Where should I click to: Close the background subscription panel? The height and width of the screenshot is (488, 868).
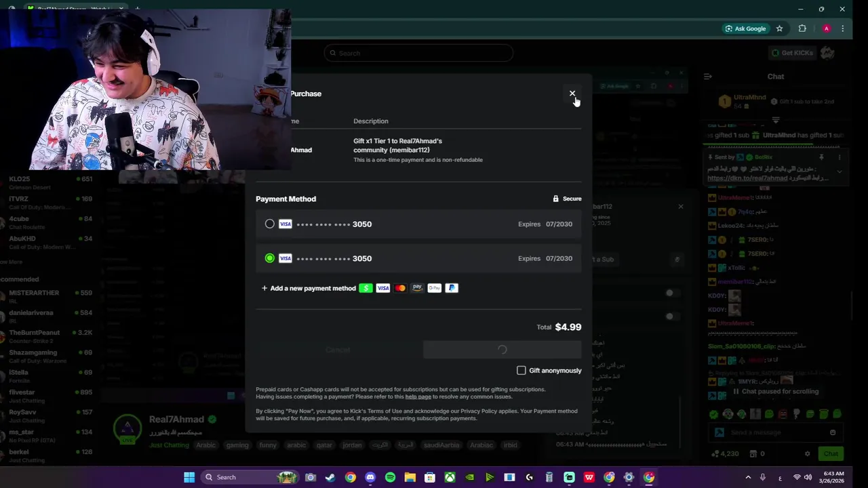pyautogui.click(x=681, y=206)
